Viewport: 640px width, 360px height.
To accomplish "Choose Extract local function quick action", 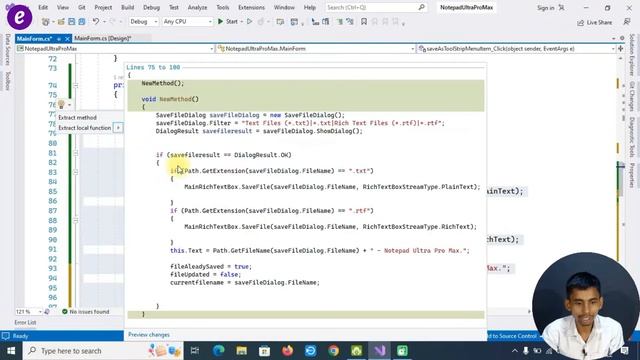I will [x=84, y=128].
